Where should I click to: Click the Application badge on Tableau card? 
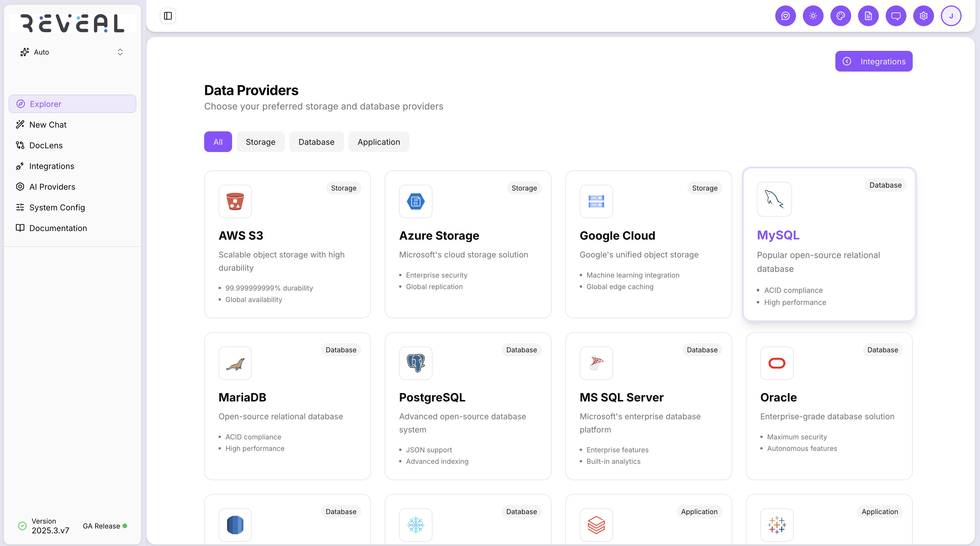[880, 512]
